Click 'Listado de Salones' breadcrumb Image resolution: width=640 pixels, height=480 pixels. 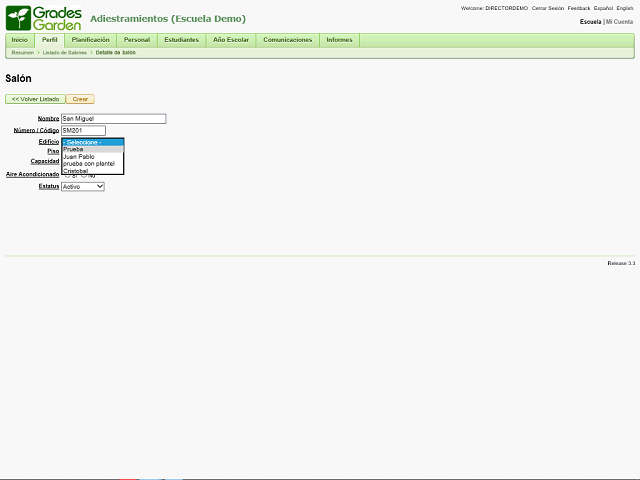tap(64, 52)
